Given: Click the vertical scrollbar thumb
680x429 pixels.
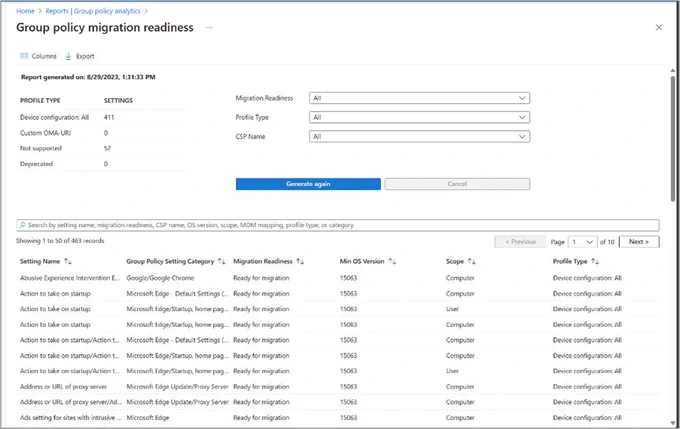Looking at the screenshot, I should coord(673,138).
